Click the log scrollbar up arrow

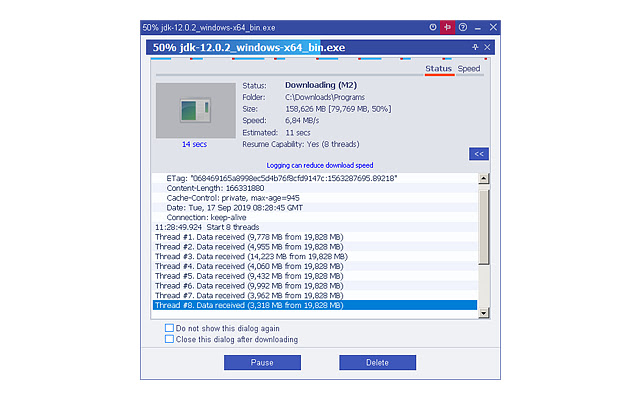click(484, 178)
